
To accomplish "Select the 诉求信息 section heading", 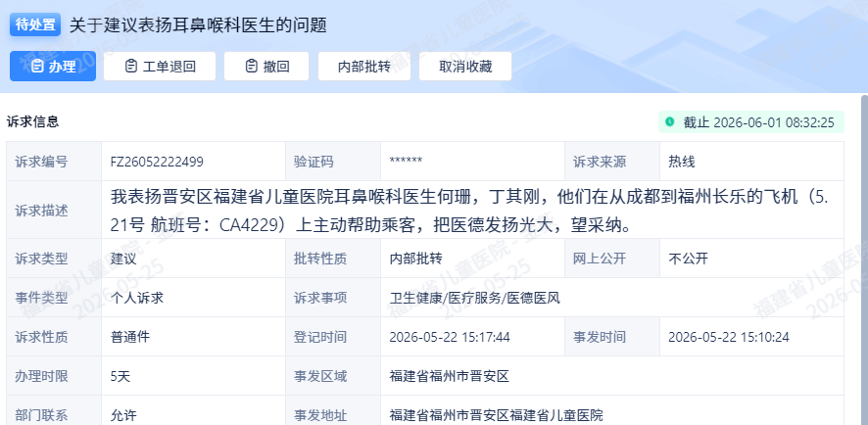I will point(32,121).
